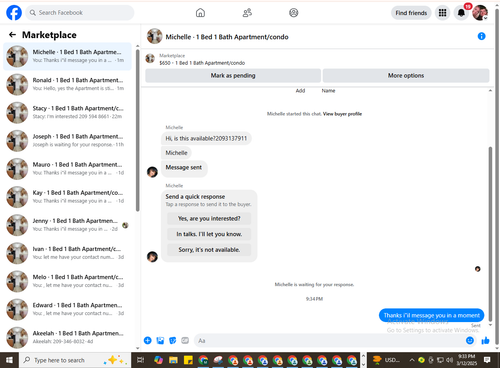The width and height of the screenshot is (500, 368).
Task: Open conversation info icon
Action: (x=481, y=36)
